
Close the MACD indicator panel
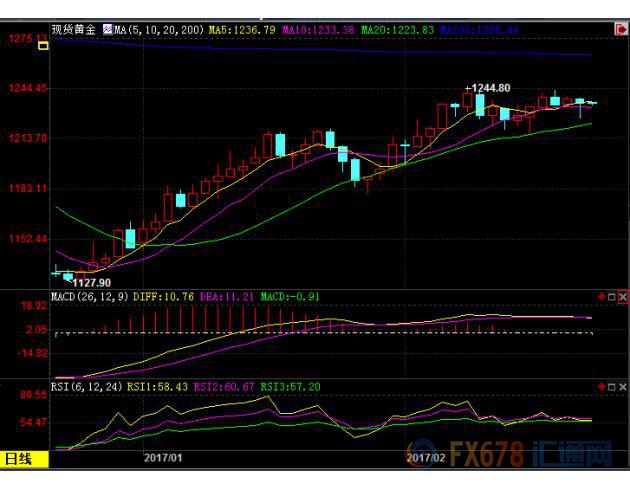[x=622, y=297]
